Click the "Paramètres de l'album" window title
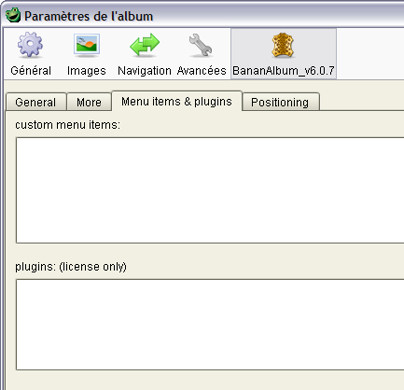This screenshot has width=404, height=390. pos(89,16)
